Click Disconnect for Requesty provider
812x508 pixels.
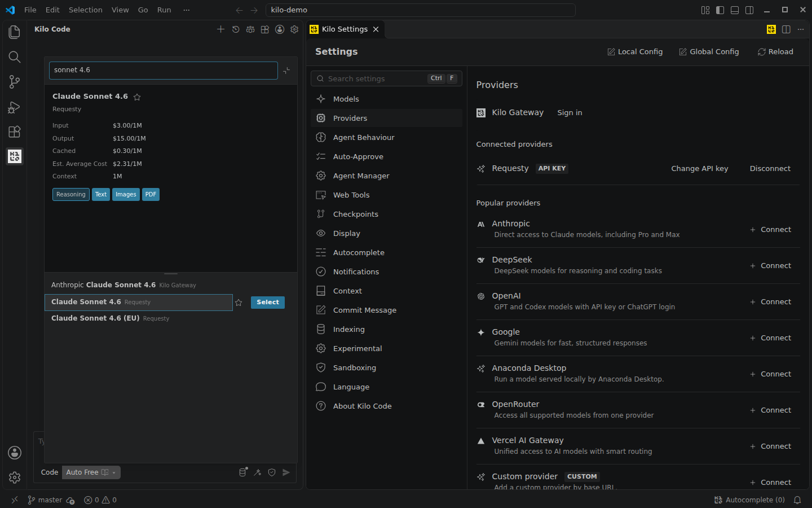pos(770,169)
